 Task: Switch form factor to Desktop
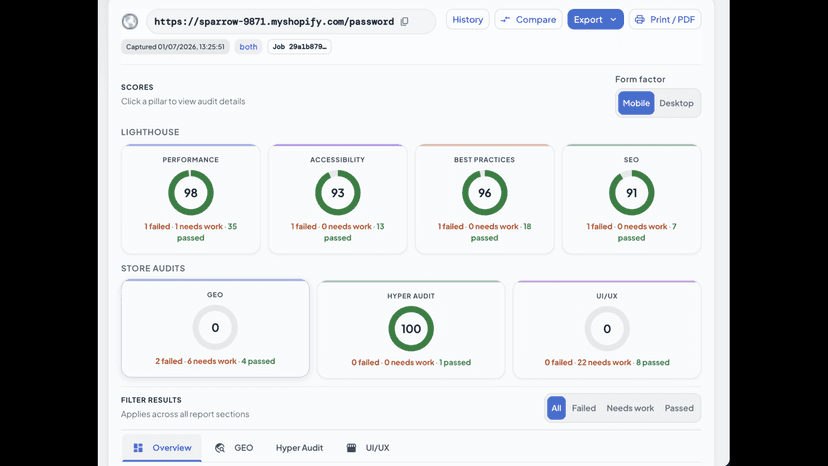click(676, 103)
